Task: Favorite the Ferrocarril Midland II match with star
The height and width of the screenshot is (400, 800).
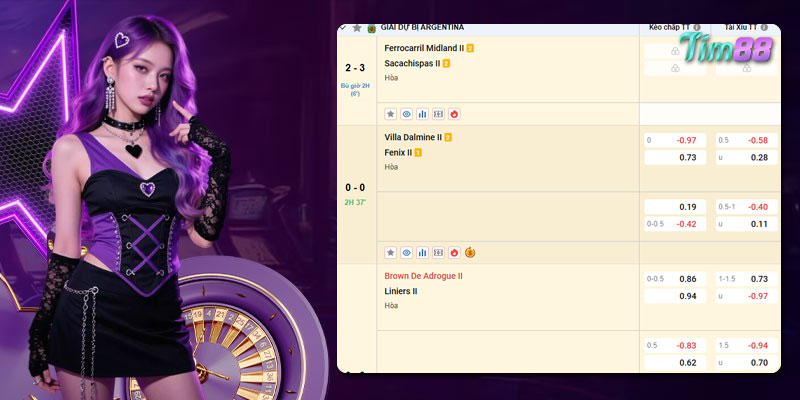Action: click(x=391, y=114)
